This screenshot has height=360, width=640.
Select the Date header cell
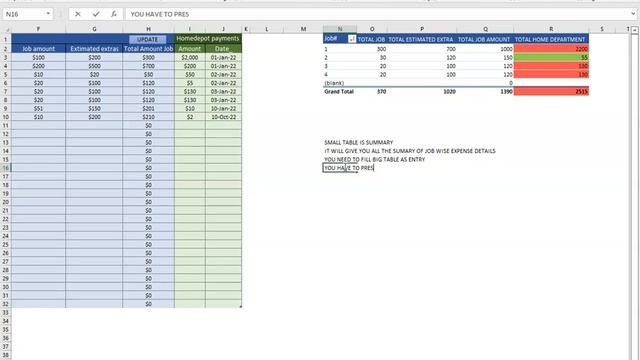223,49
